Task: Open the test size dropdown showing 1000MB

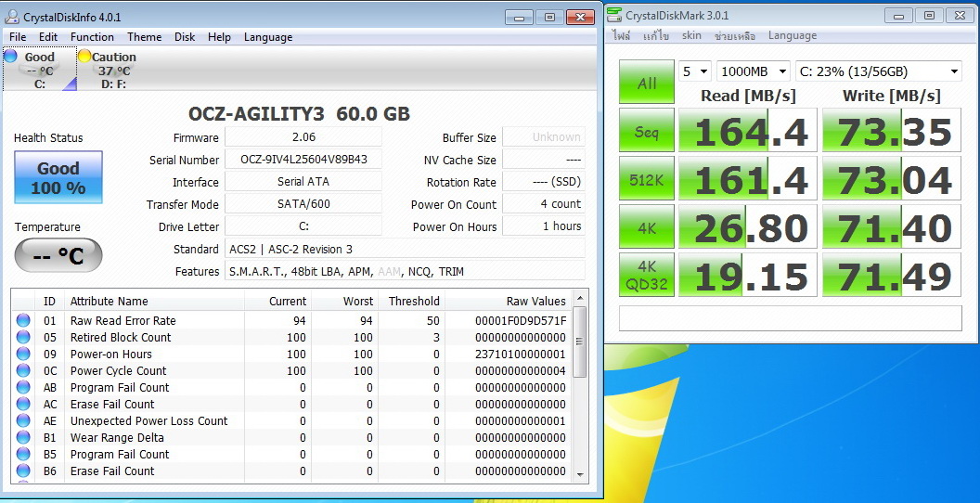Action: (754, 71)
